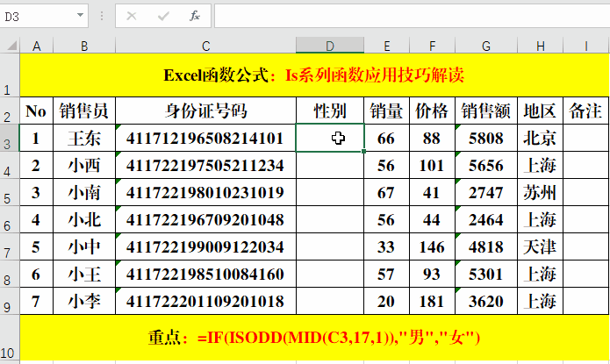Select column B header
This screenshot has height=364, width=610.
[x=84, y=46]
